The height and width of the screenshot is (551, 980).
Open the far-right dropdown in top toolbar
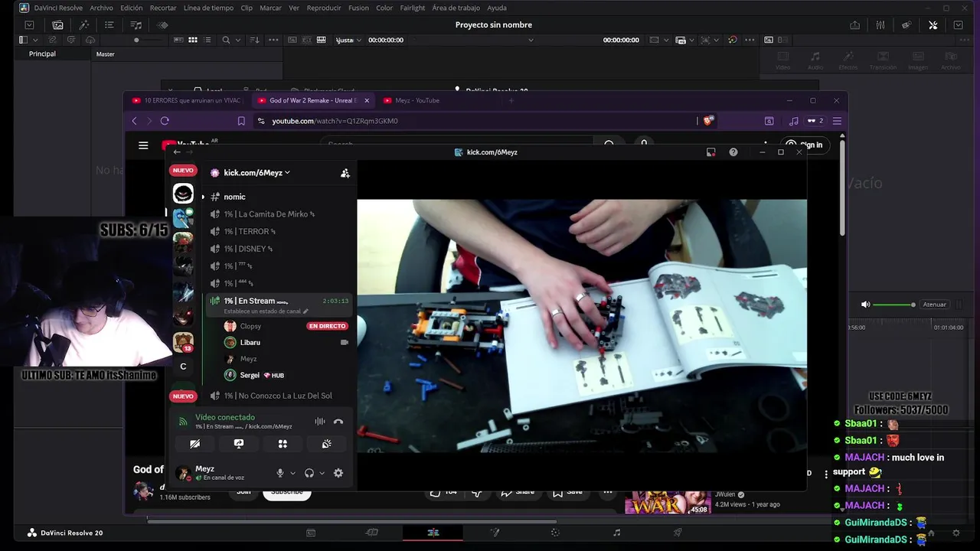(958, 24)
